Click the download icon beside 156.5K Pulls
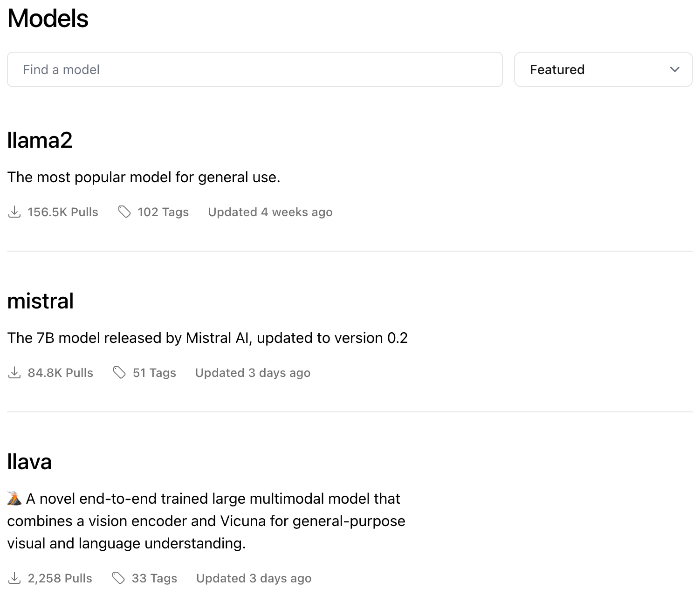 (x=14, y=212)
